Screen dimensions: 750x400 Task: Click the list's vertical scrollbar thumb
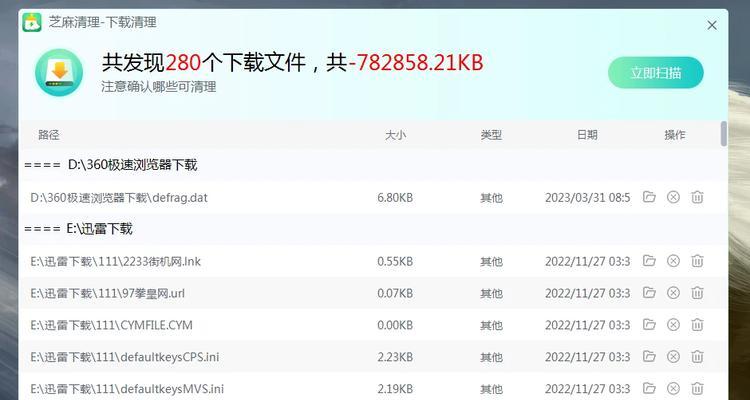click(x=724, y=133)
